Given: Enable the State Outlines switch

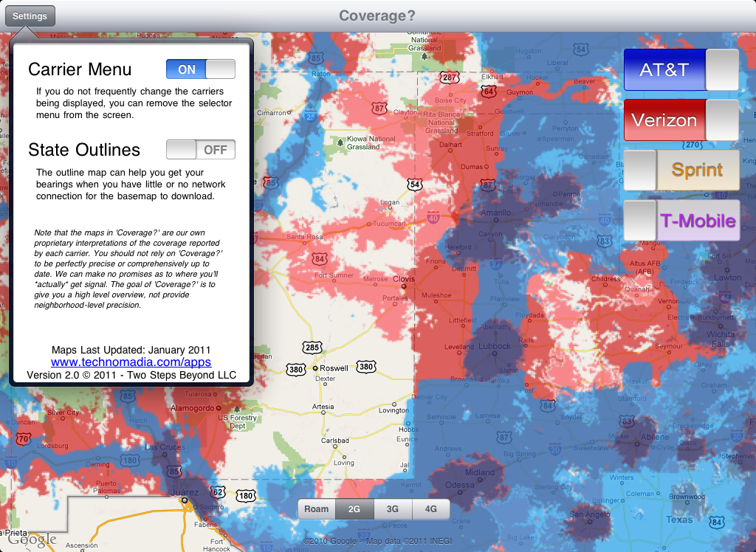Looking at the screenshot, I should point(200,150).
